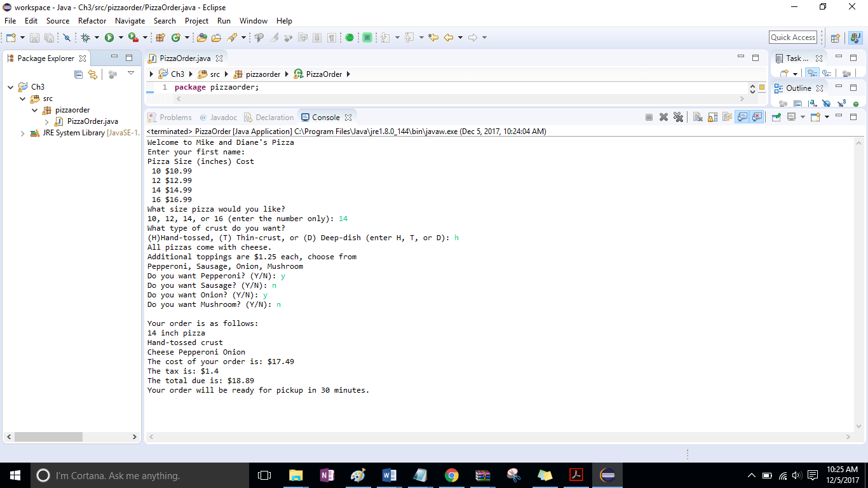Screen dimensions: 868x488
Task: Click the green Run button in toolbar
Action: (x=109, y=38)
